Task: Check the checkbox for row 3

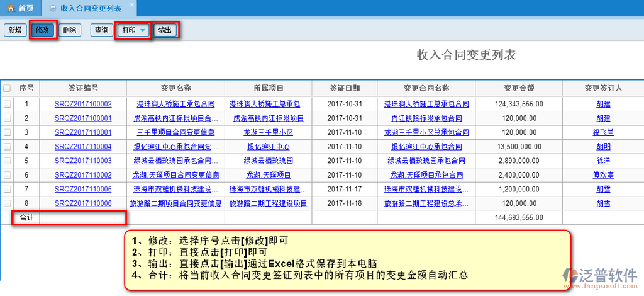Action: pyautogui.click(x=7, y=132)
